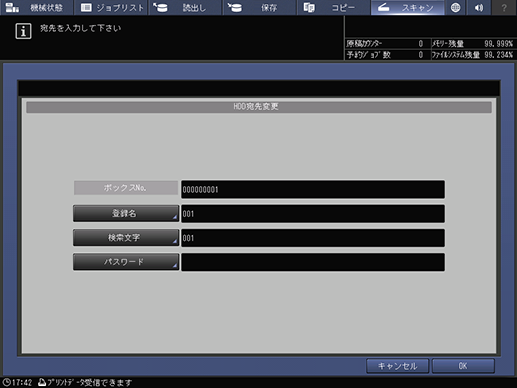The image size is (517, 388).
Task: Click the キャンセル cancel button
Action: (397, 366)
